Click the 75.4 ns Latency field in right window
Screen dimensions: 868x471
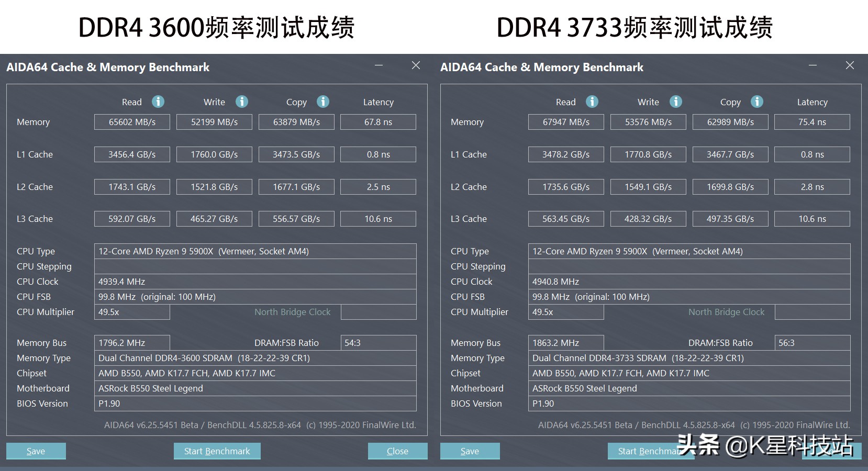[812, 121]
